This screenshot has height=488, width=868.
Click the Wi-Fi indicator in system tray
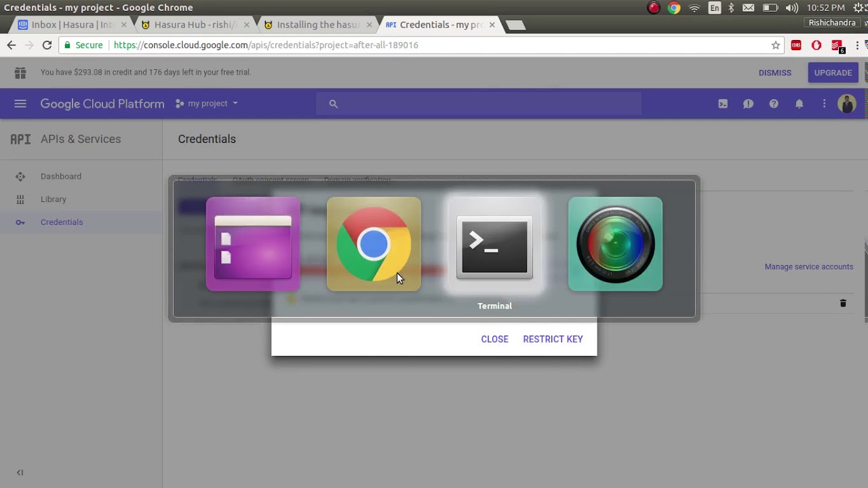point(694,7)
